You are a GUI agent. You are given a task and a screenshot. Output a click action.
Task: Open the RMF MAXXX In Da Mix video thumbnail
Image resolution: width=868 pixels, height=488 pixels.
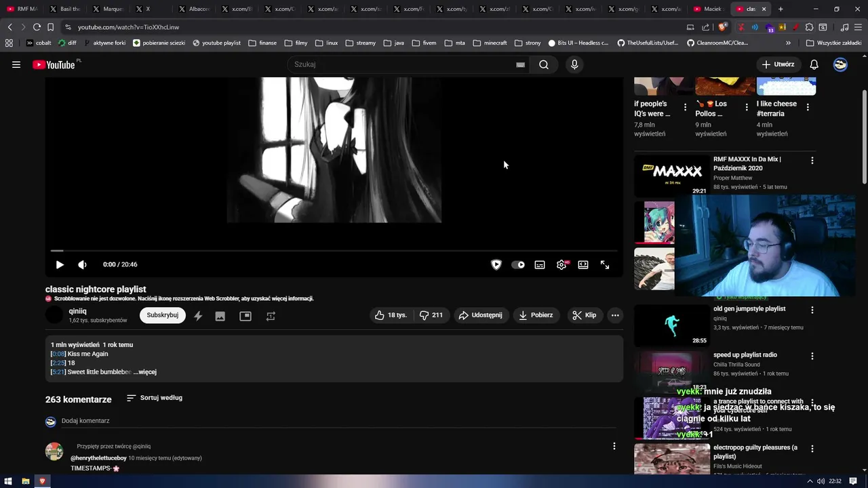(671, 176)
